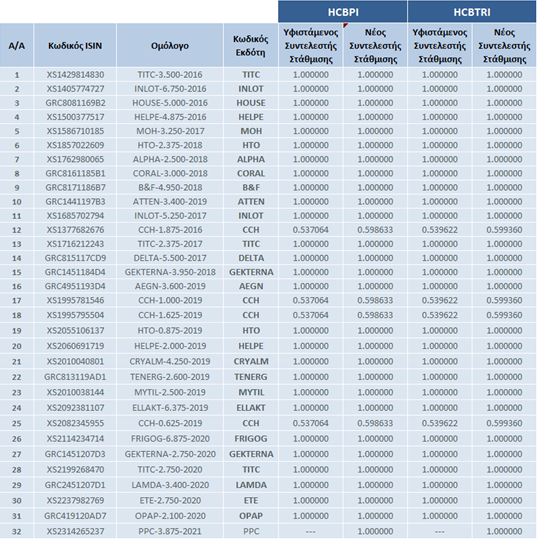Click issuer code B&F
Image resolution: width=537 pixels, height=539 pixels.
tap(251, 187)
